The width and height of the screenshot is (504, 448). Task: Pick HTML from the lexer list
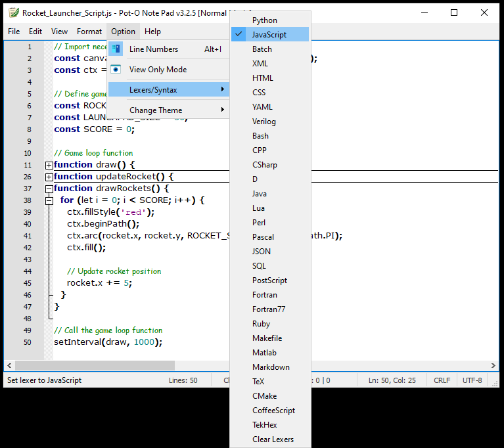pos(270,78)
